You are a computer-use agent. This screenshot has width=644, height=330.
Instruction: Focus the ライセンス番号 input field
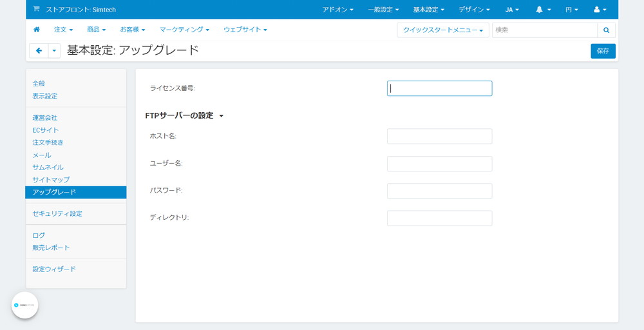click(439, 88)
